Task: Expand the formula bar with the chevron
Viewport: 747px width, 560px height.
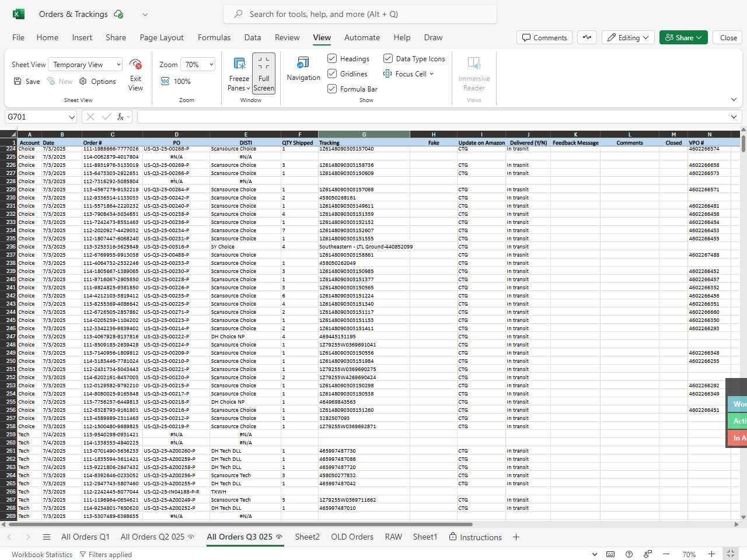Action: (734, 117)
